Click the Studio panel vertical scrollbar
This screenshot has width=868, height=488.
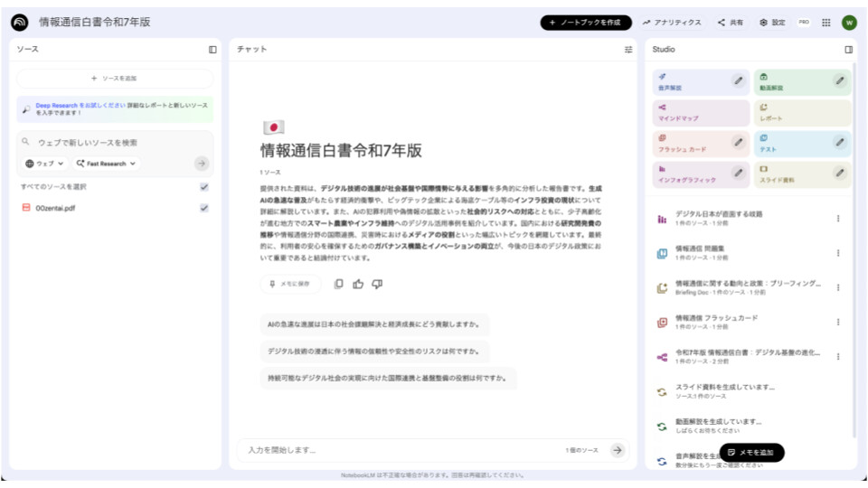(x=854, y=249)
